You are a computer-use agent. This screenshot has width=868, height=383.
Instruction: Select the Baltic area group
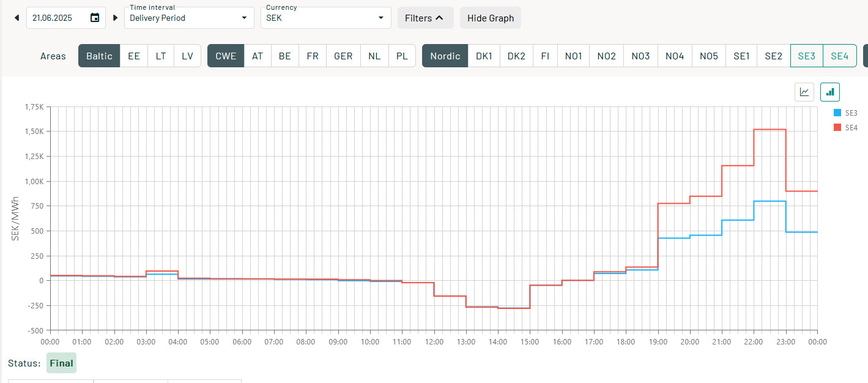point(99,56)
